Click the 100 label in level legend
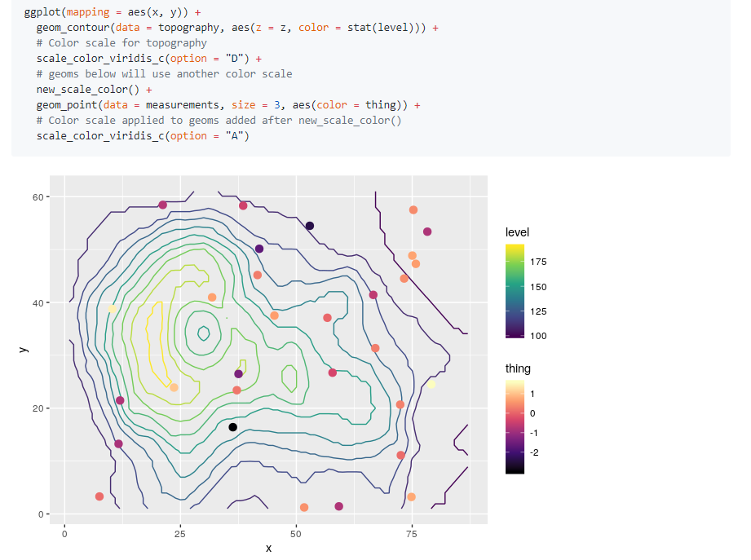 [538, 336]
